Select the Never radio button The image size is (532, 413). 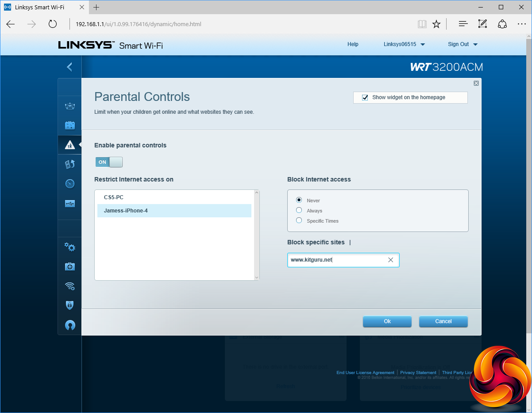pos(299,200)
